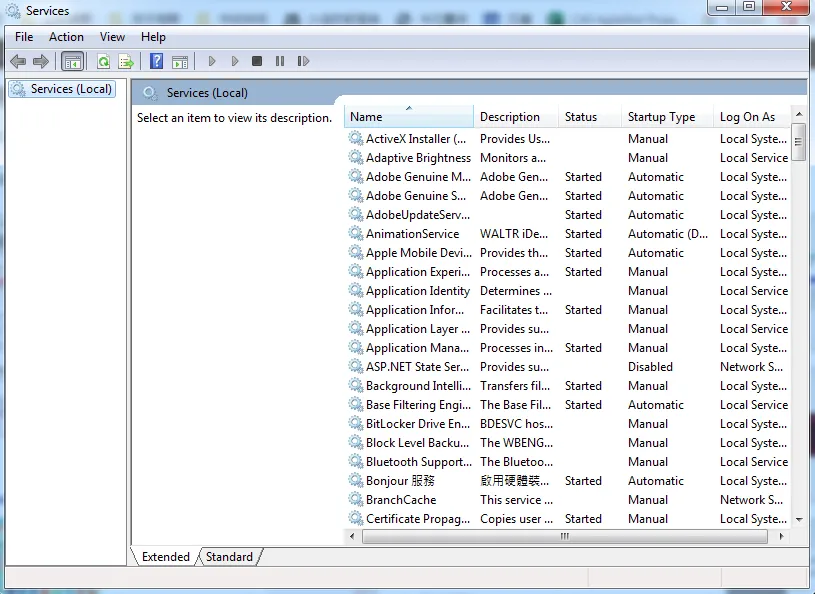The height and width of the screenshot is (594, 815).
Task: Select the Apple Mobile Devi... service
Action: pyautogui.click(x=568, y=253)
